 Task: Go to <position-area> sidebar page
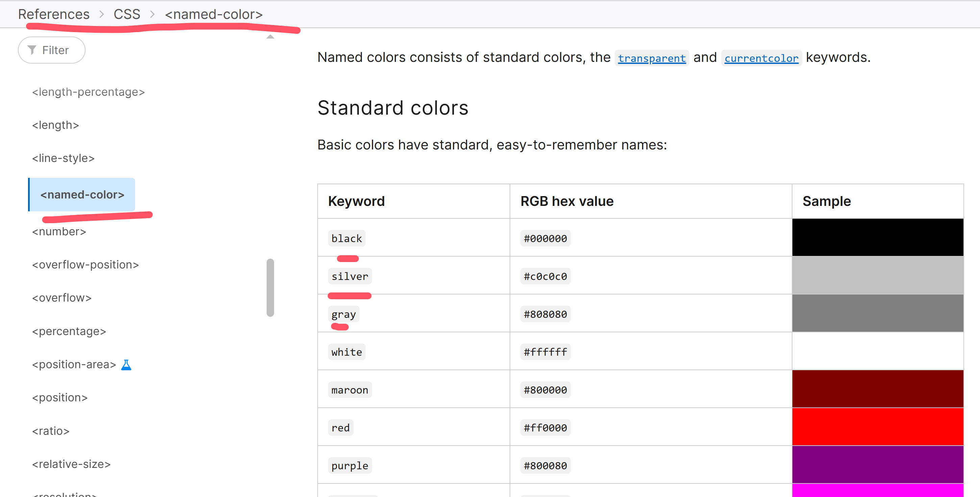click(74, 364)
